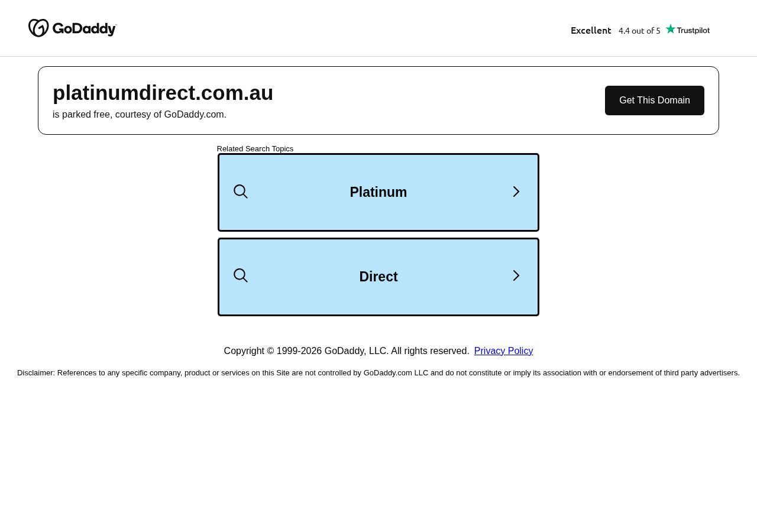
Task: Click the Related Search Topics label
Action: point(255,149)
